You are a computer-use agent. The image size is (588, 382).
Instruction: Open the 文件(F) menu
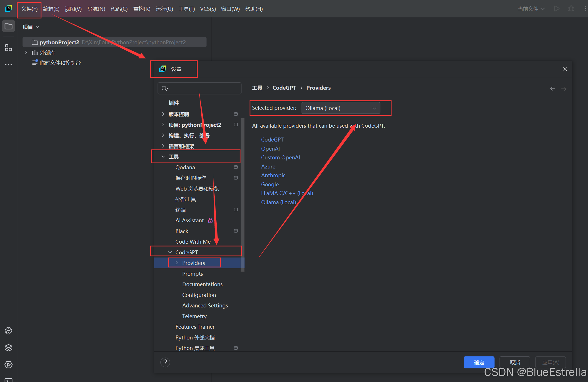[29, 9]
